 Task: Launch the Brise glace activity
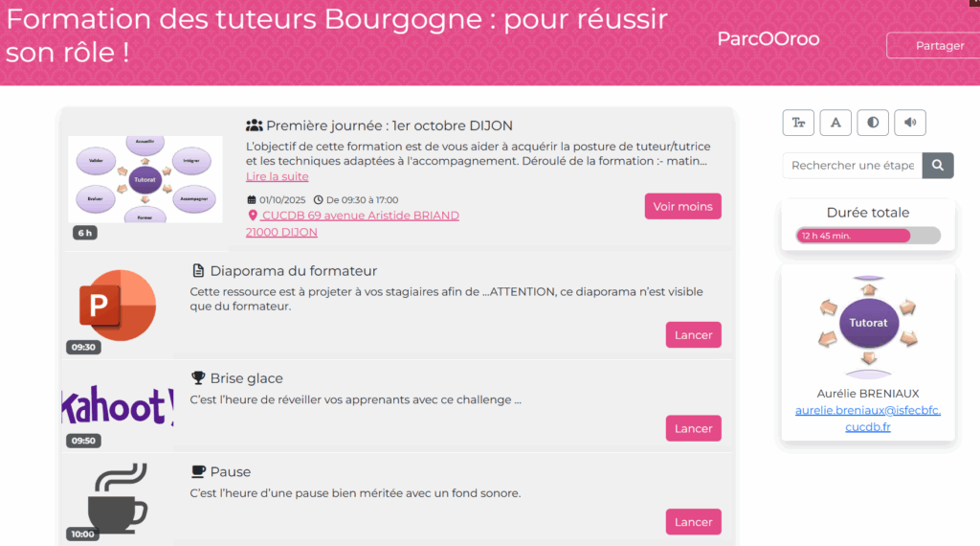click(x=693, y=429)
